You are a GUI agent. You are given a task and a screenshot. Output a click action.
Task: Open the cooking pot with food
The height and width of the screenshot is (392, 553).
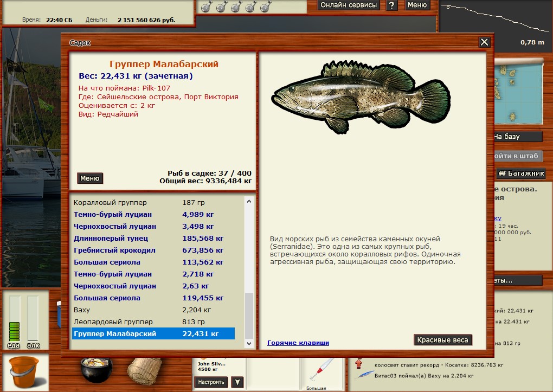96,371
